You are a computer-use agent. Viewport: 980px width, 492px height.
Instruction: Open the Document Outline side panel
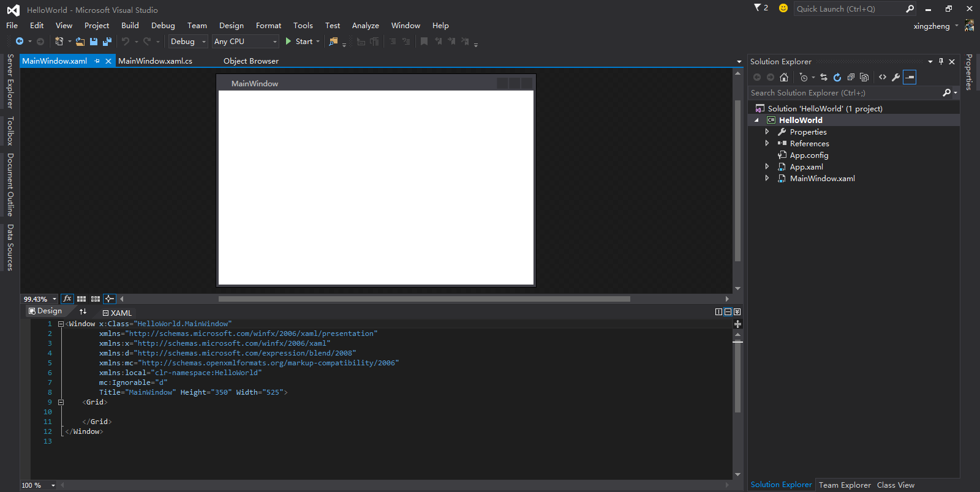click(10, 184)
